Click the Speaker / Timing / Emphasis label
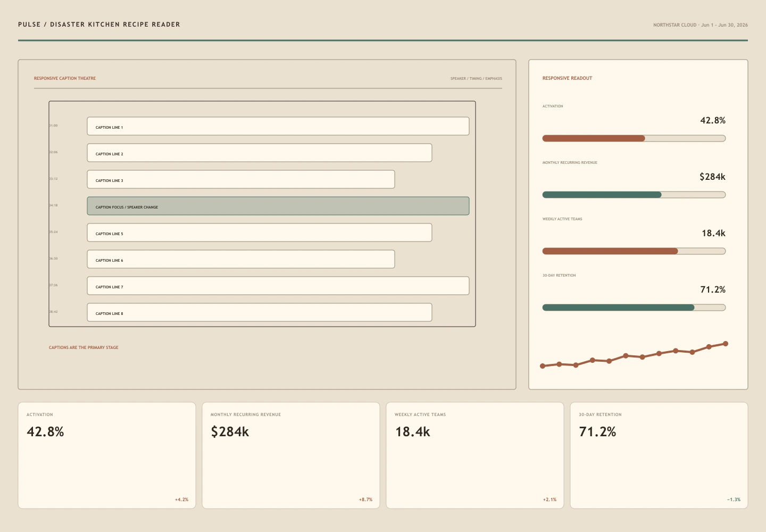The image size is (766, 532). pos(476,79)
